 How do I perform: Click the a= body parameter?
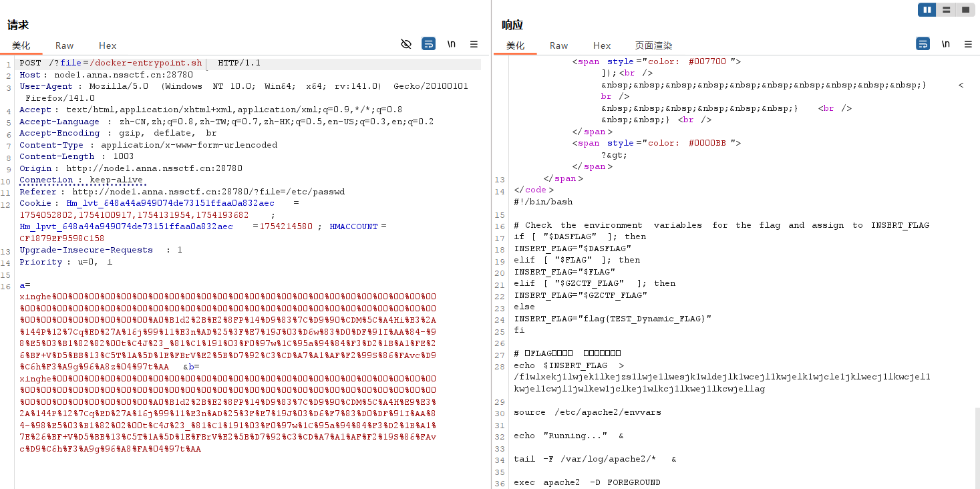click(x=25, y=285)
